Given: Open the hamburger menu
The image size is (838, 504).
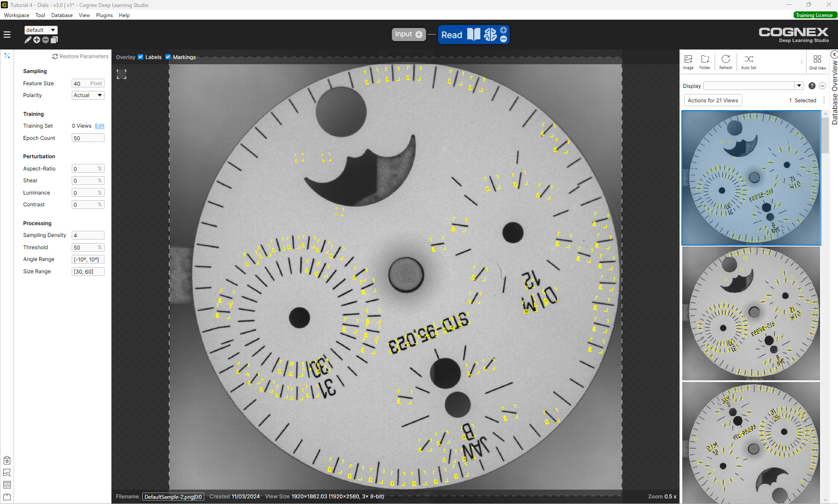Looking at the screenshot, I should [7, 35].
